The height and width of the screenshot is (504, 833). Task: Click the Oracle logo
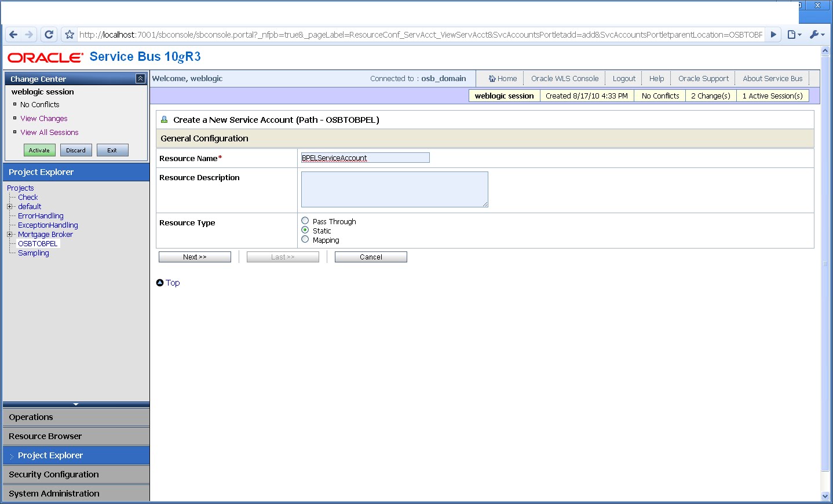tap(45, 57)
